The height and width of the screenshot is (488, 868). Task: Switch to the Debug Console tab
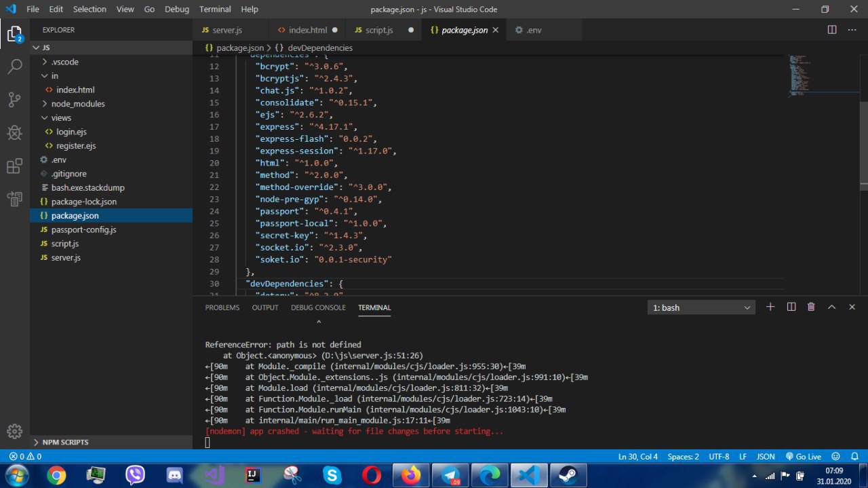click(318, 307)
